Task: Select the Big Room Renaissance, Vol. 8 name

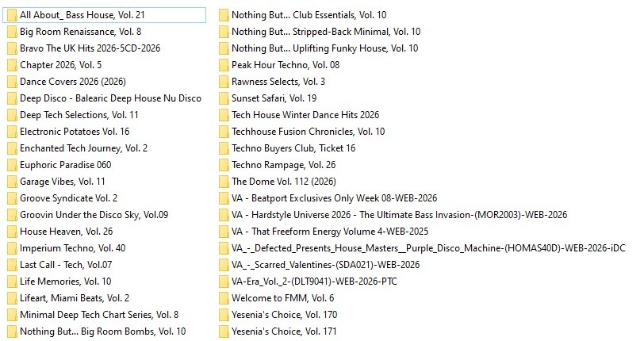Action: [x=81, y=32]
